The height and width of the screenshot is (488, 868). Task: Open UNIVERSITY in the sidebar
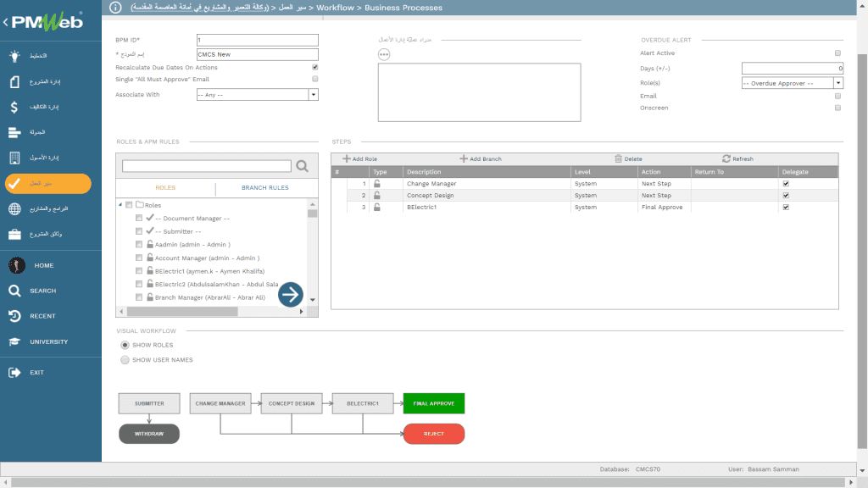[x=48, y=342]
